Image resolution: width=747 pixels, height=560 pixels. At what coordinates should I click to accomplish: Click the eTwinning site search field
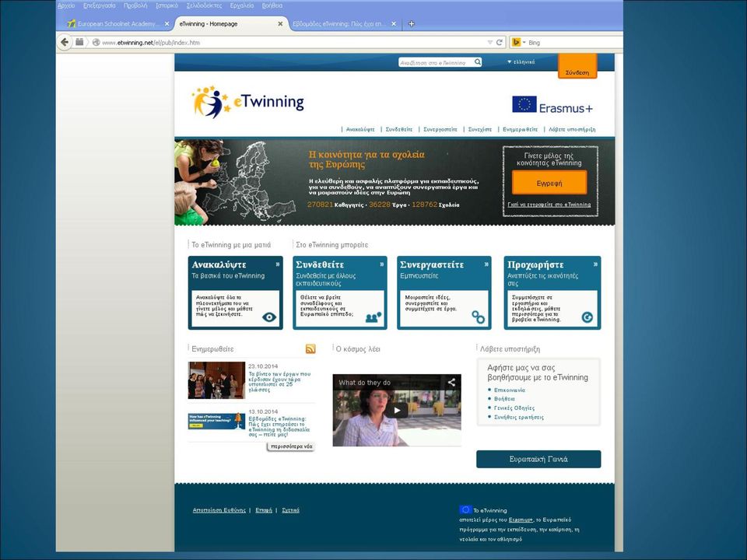pyautogui.click(x=436, y=62)
